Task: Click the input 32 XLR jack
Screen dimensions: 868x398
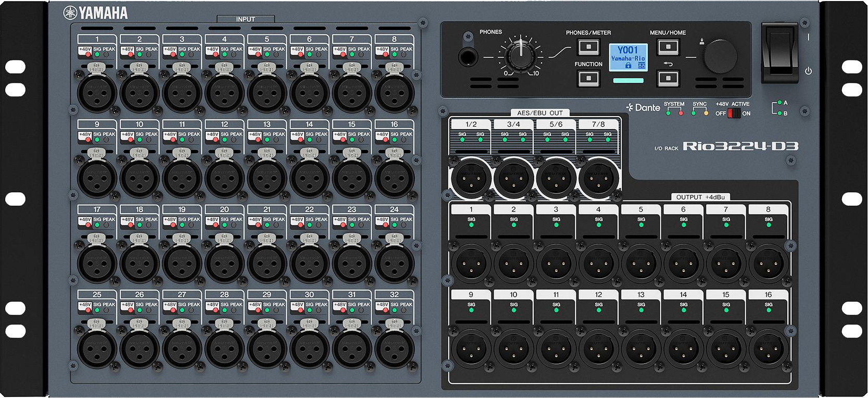Action: pyautogui.click(x=394, y=349)
